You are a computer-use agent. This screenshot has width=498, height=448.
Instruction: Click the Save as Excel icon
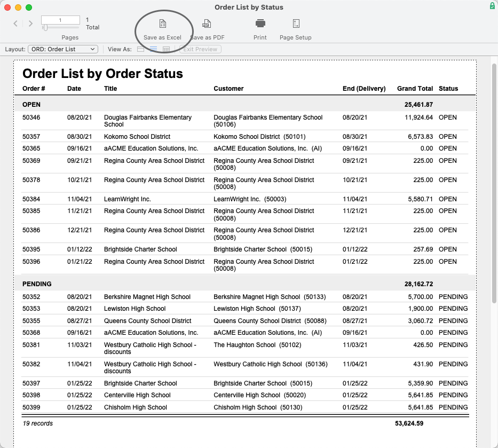point(163,23)
